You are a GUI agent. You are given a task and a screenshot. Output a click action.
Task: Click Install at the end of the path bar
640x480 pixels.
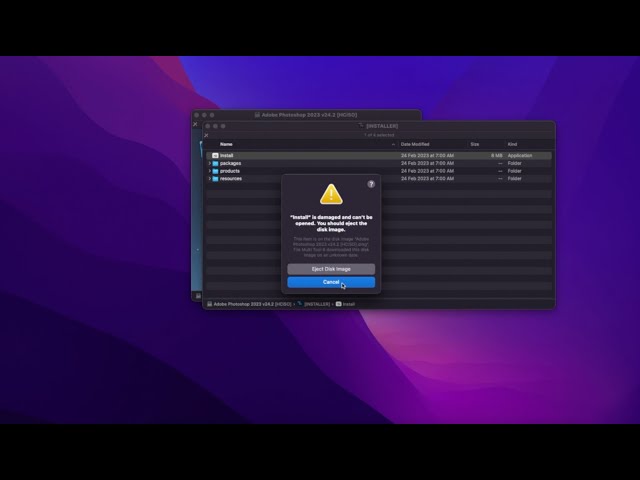point(349,304)
